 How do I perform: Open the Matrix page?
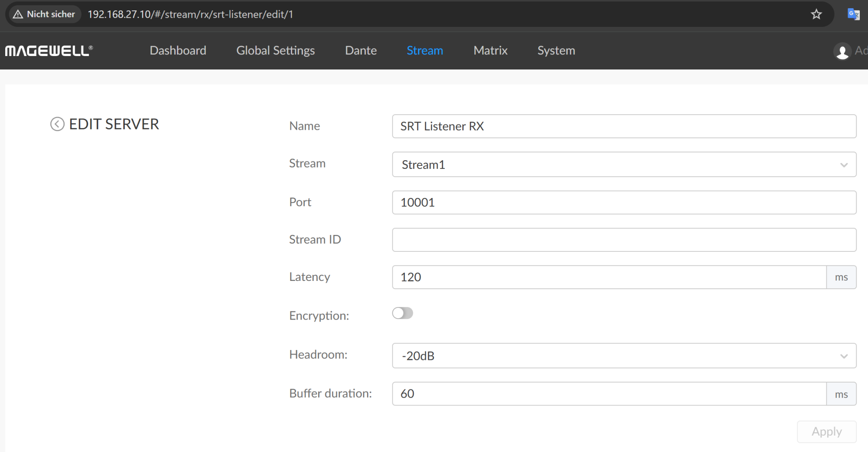point(490,51)
